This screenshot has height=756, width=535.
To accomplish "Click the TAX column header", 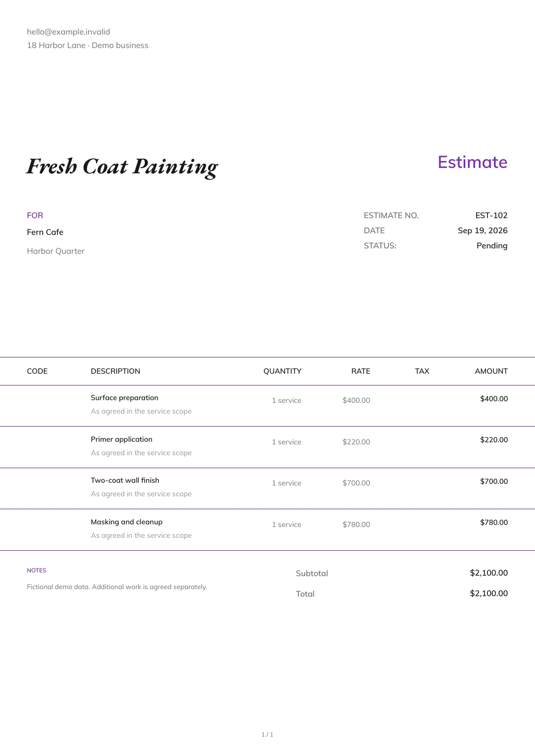I will 422,371.
